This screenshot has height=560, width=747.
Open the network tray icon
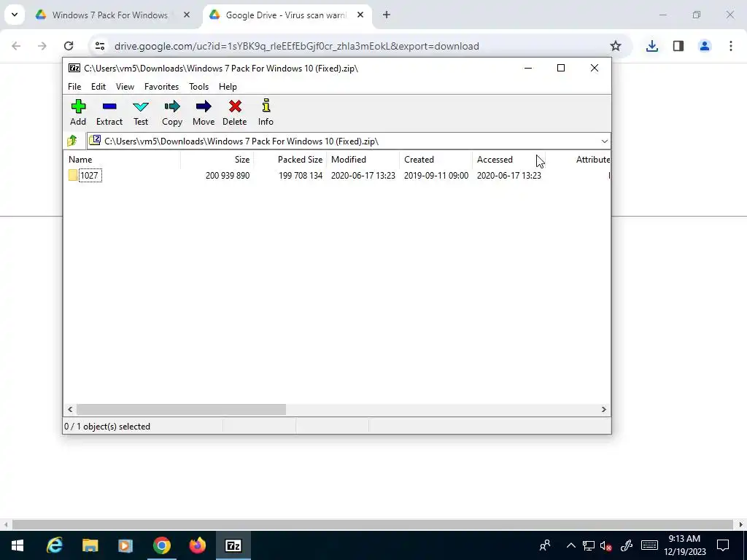coord(589,545)
